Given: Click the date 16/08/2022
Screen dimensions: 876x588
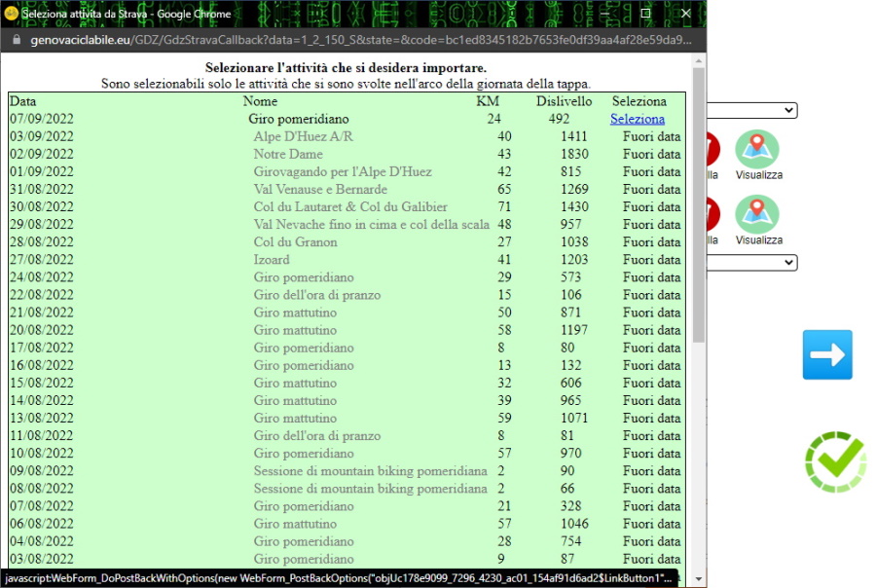Looking at the screenshot, I should (42, 365).
